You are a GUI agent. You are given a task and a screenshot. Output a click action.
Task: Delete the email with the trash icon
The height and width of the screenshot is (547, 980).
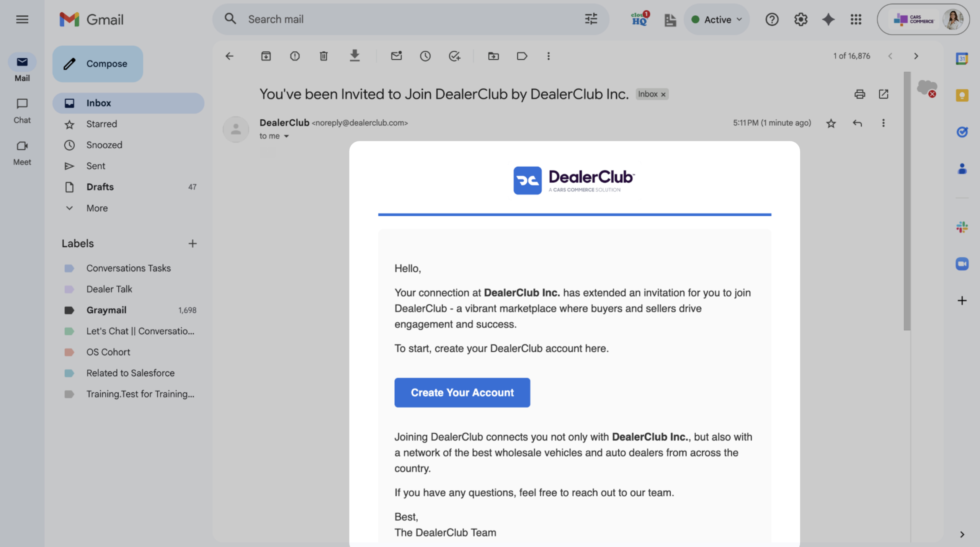click(323, 56)
